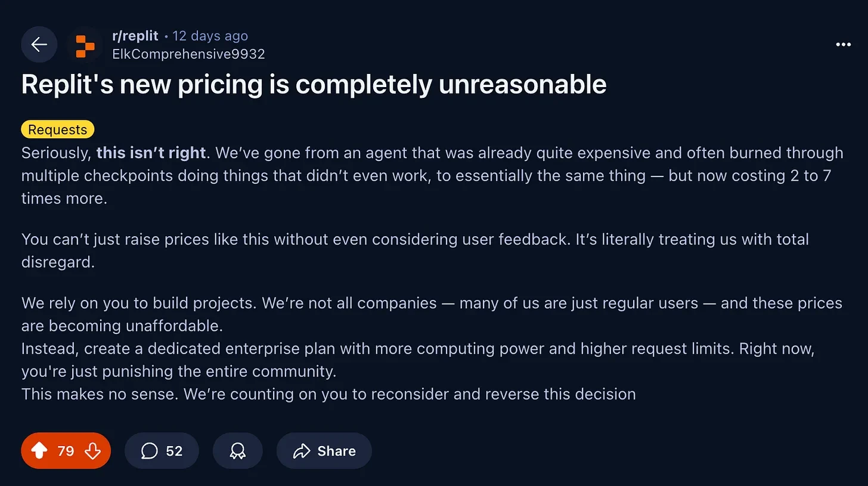The image size is (868, 486).
Task: Downvote the Replit pricing post
Action: (93, 451)
